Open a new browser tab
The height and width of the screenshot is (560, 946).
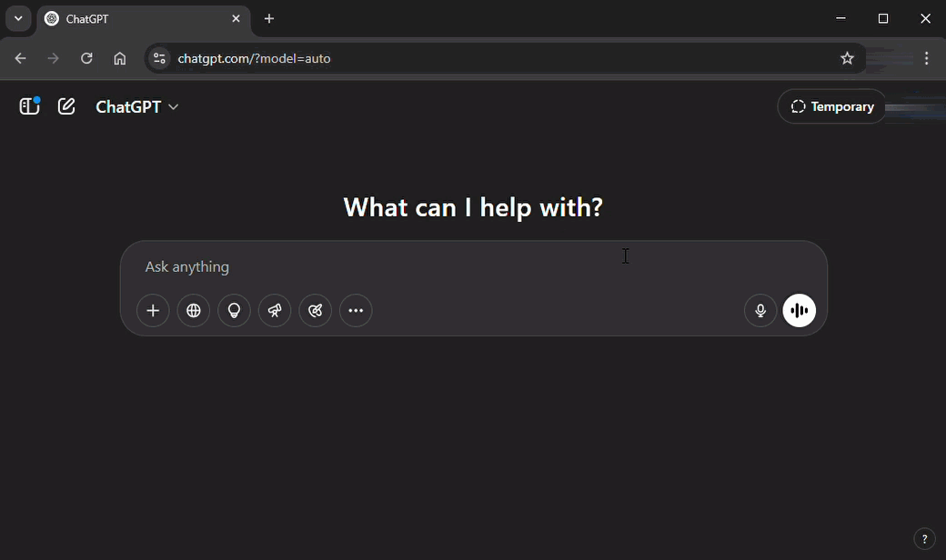[269, 19]
